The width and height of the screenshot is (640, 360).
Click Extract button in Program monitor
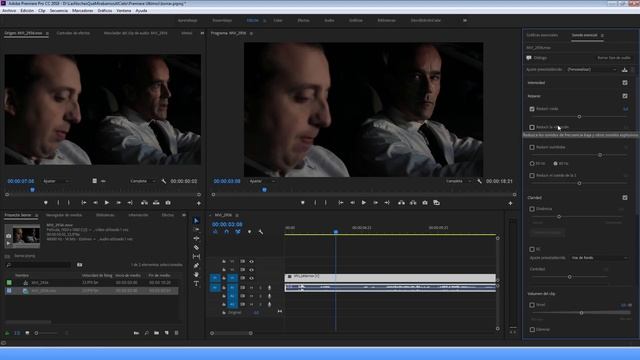[413, 203]
